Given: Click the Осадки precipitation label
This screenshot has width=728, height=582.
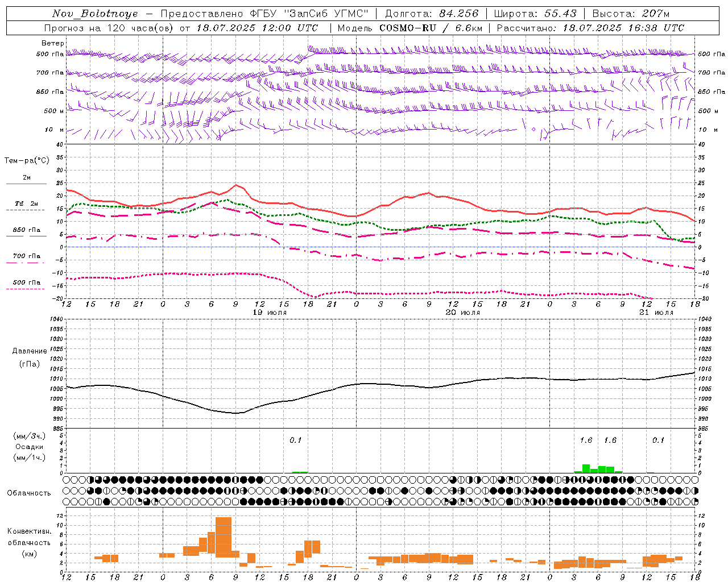Looking at the screenshot, I should pyautogui.click(x=30, y=447).
